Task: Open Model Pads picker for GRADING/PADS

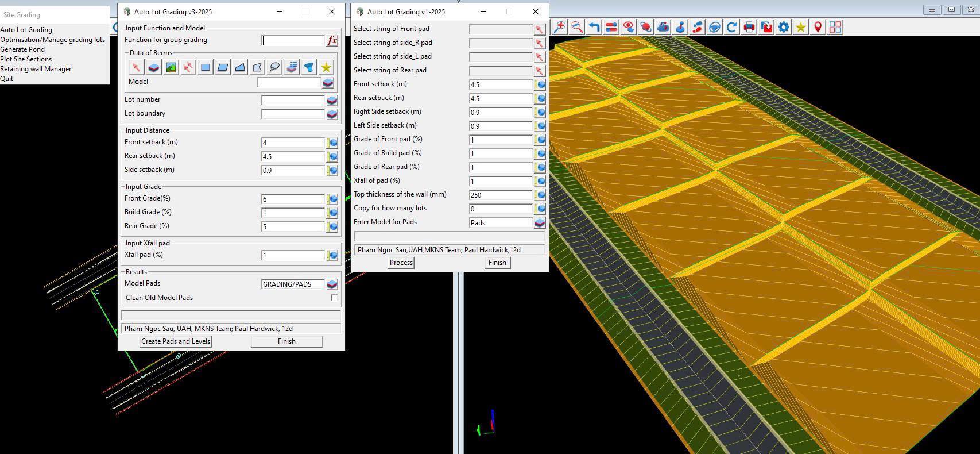Action: click(332, 284)
